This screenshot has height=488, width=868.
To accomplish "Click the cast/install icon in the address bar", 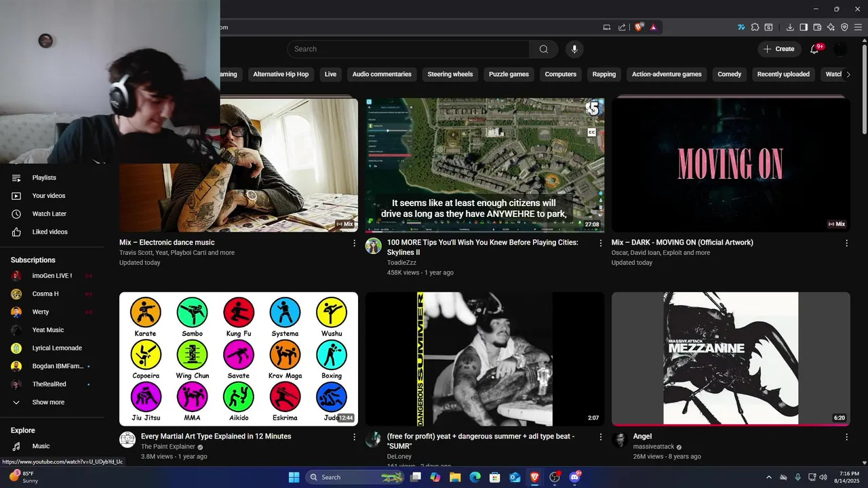I will 607,27.
